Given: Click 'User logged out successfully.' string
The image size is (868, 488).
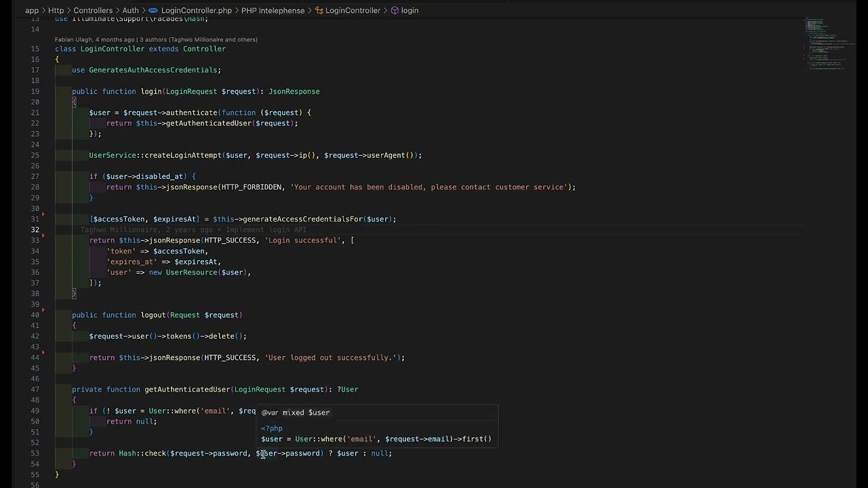Looking at the screenshot, I should [x=330, y=358].
